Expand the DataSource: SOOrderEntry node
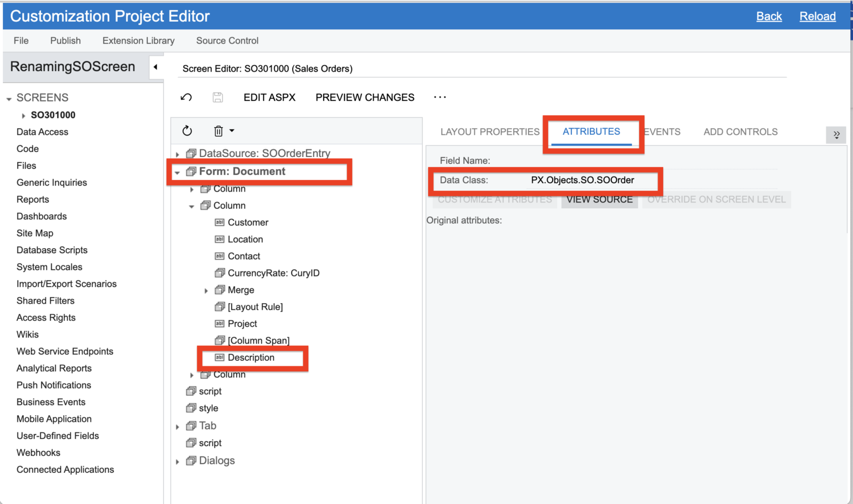 pyautogui.click(x=178, y=154)
